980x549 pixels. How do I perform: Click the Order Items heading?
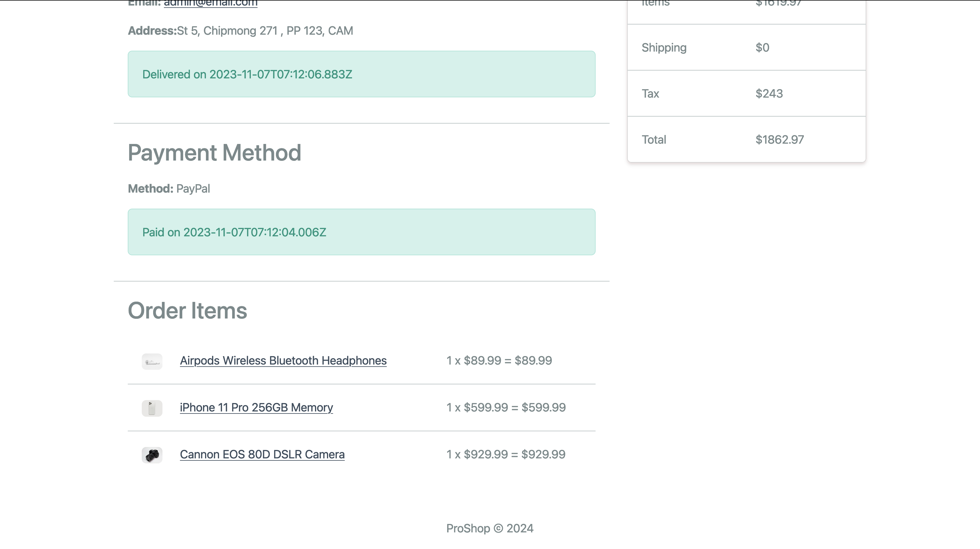click(x=187, y=311)
